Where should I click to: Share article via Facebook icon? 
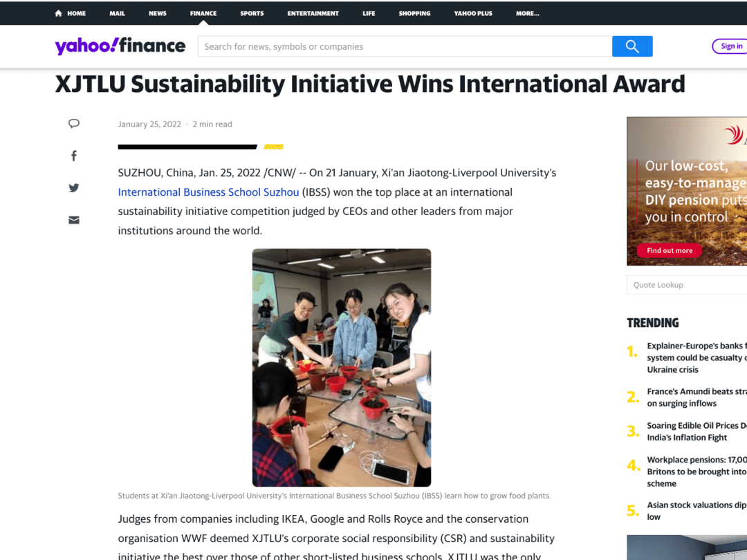tap(74, 156)
